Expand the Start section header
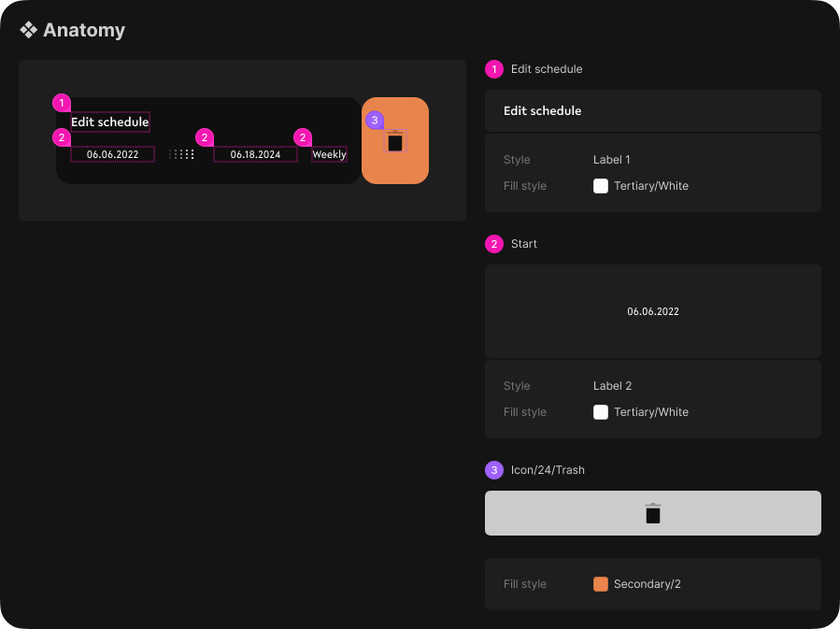840x629 pixels. (523, 244)
